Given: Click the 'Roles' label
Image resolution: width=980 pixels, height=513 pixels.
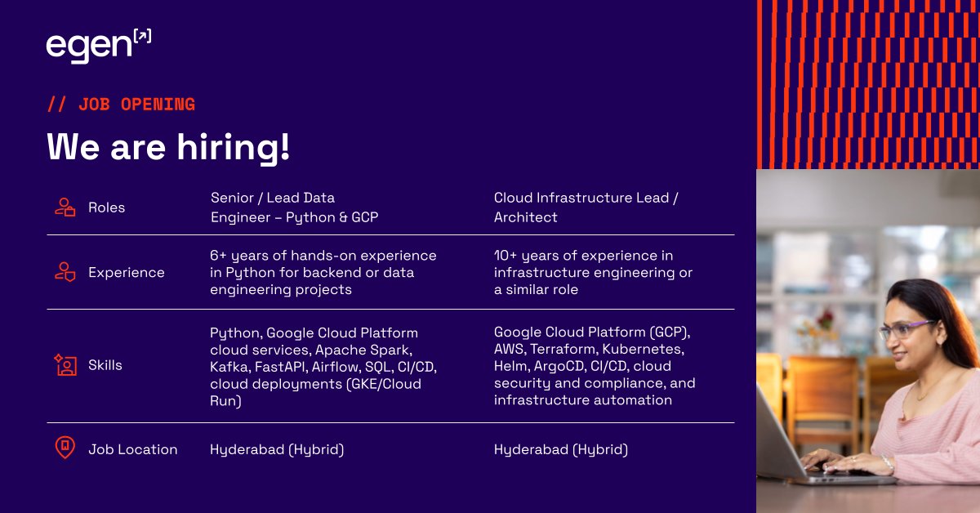Looking at the screenshot, I should (106, 207).
